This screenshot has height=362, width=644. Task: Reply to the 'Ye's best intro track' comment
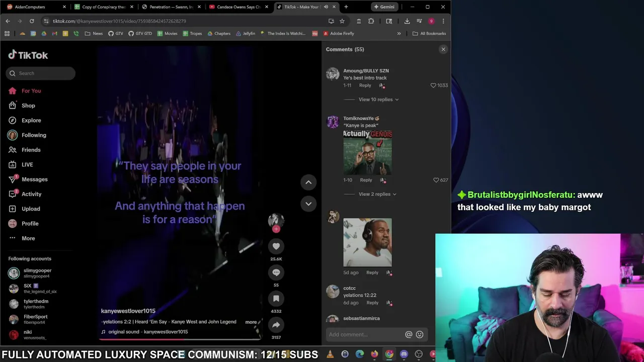click(365, 85)
